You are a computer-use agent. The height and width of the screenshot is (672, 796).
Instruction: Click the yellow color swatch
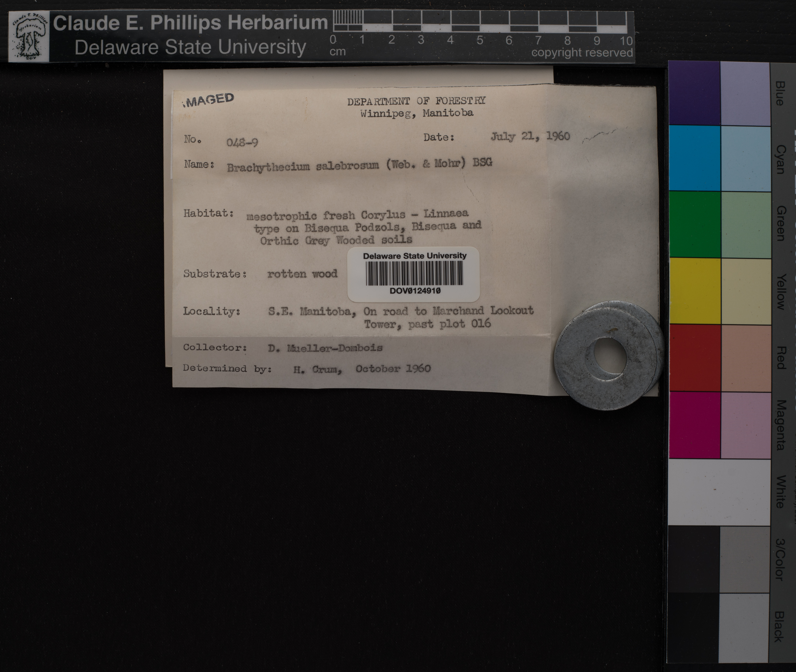click(x=694, y=291)
